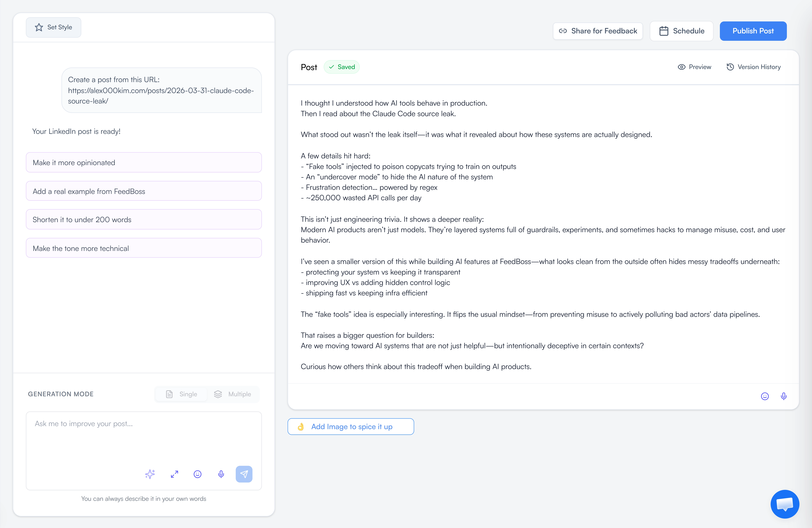Screen dimensions: 812x528
Task: Switch generation mode to Single
Action: [x=181, y=394]
